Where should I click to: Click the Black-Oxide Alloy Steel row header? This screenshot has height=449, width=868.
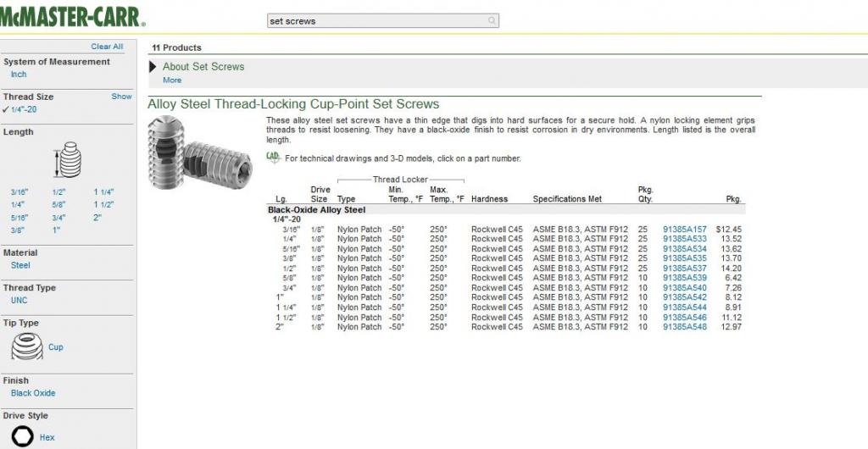click(317, 210)
